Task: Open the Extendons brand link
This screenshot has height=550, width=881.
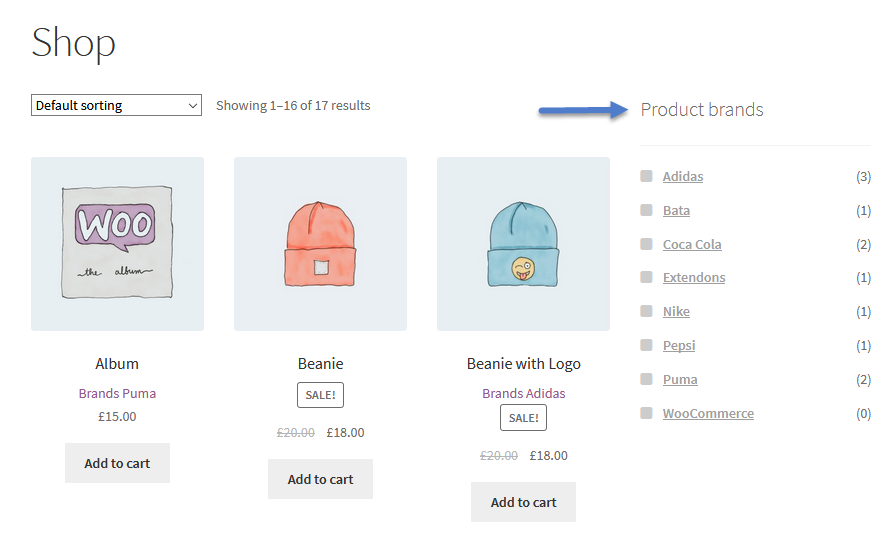Action: [x=694, y=278]
